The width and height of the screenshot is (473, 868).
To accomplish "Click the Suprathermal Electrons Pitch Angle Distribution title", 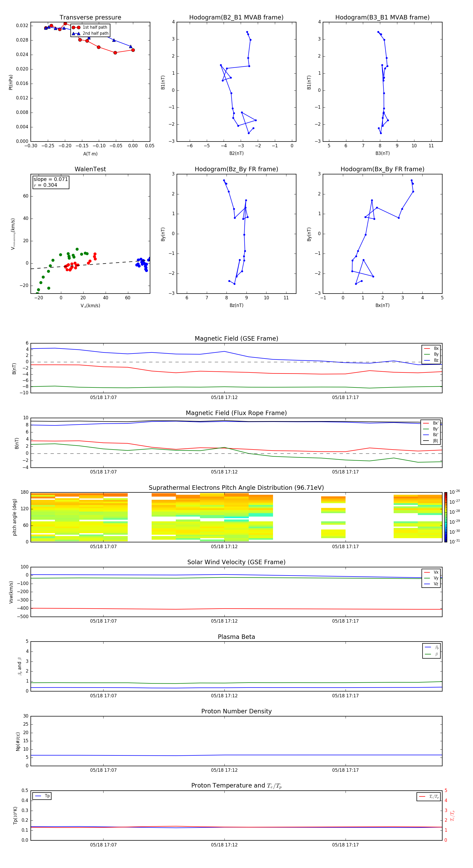I will [x=236, y=488].
